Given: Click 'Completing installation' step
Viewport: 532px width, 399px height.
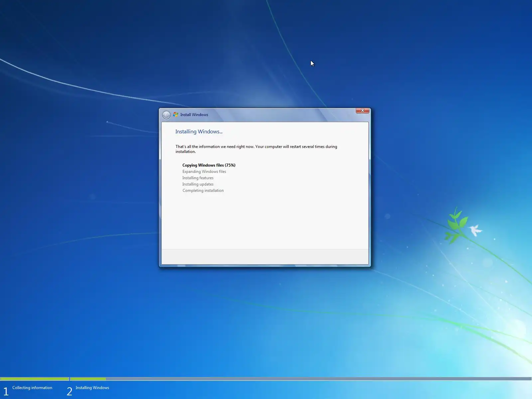Looking at the screenshot, I should point(203,191).
